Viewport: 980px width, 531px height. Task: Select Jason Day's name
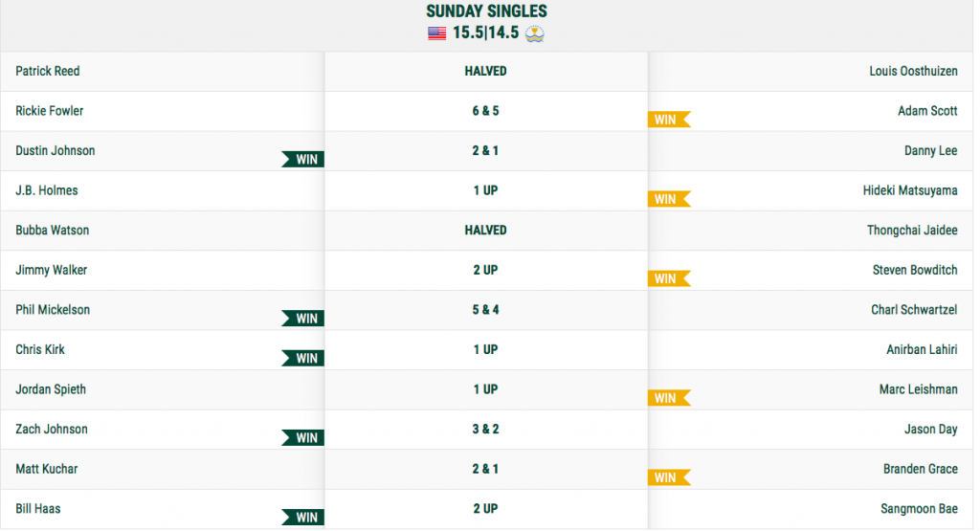[x=930, y=430]
